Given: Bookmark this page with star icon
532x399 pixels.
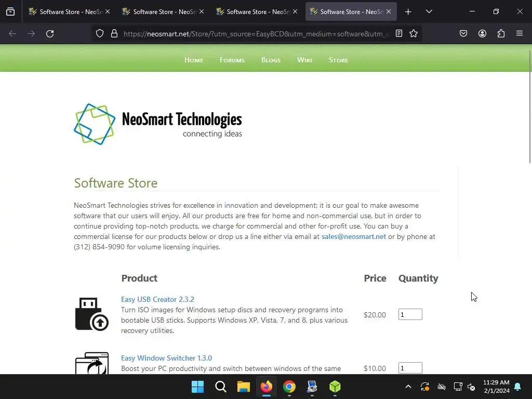Looking at the screenshot, I should point(413,33).
